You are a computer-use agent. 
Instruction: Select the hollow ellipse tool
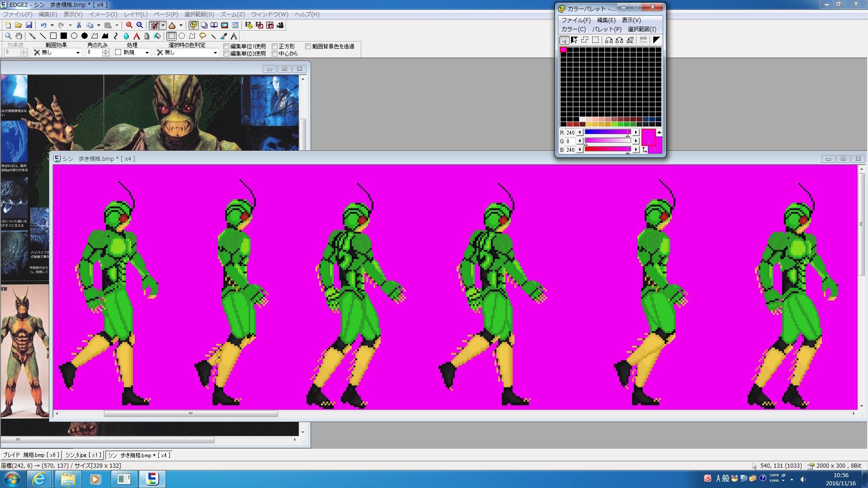74,36
